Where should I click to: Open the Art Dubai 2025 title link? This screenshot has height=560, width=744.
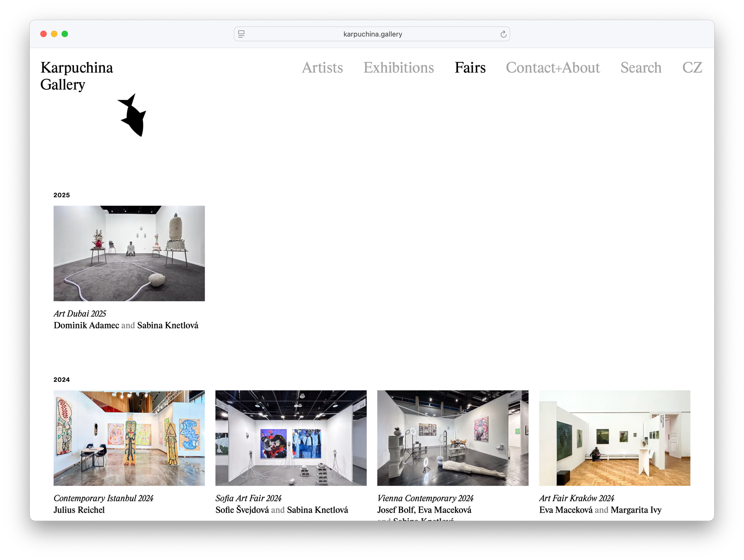click(80, 313)
